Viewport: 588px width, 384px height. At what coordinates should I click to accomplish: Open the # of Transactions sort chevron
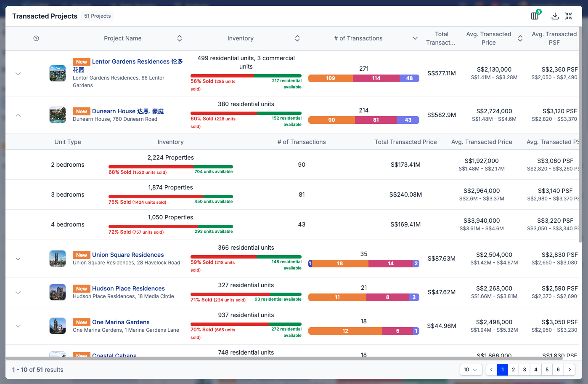(415, 38)
